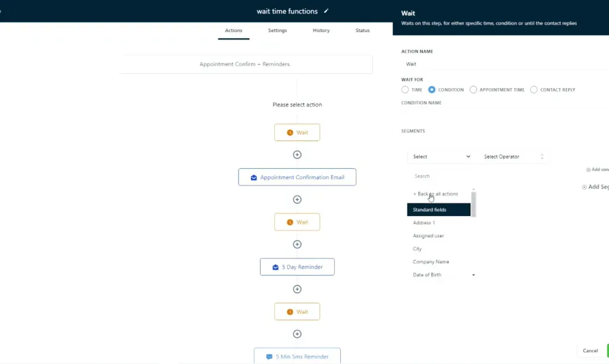
Task: Click clock icon in third Wait step
Action: click(x=290, y=312)
